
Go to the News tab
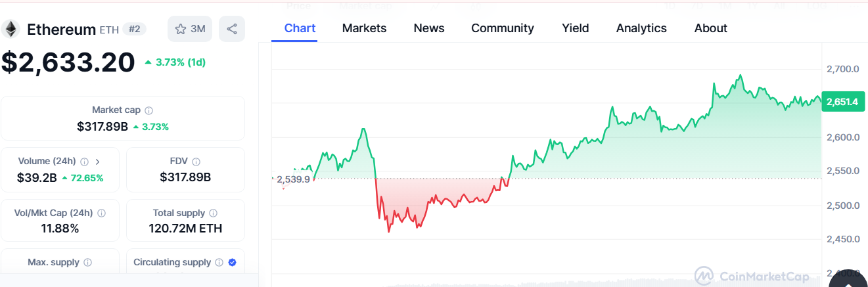click(428, 28)
